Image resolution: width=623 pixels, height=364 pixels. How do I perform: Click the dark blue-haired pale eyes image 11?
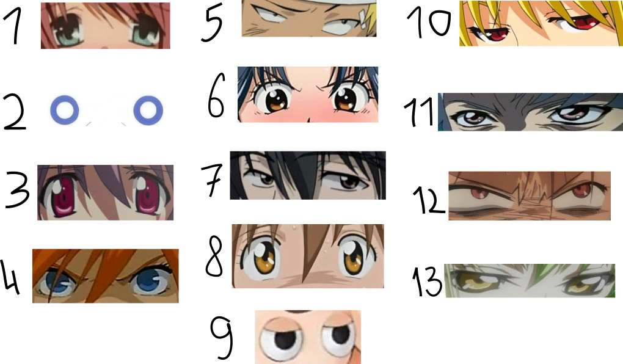[530, 112]
